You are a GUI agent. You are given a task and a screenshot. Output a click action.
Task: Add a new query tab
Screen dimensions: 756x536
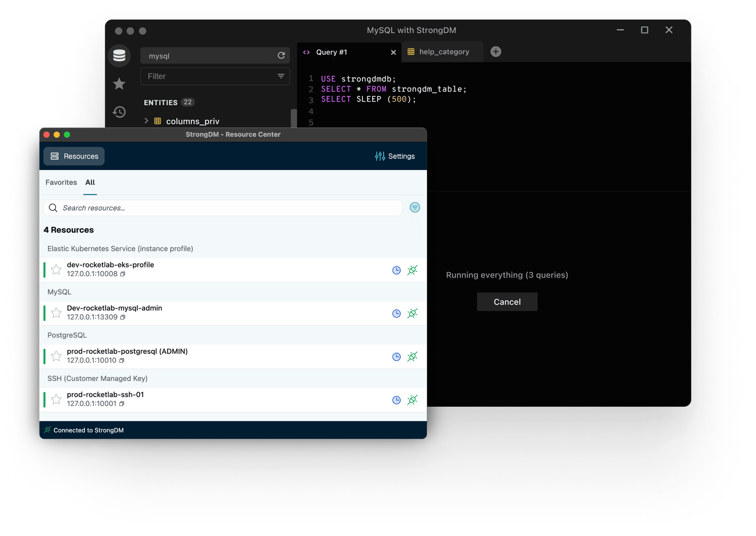pyautogui.click(x=496, y=52)
